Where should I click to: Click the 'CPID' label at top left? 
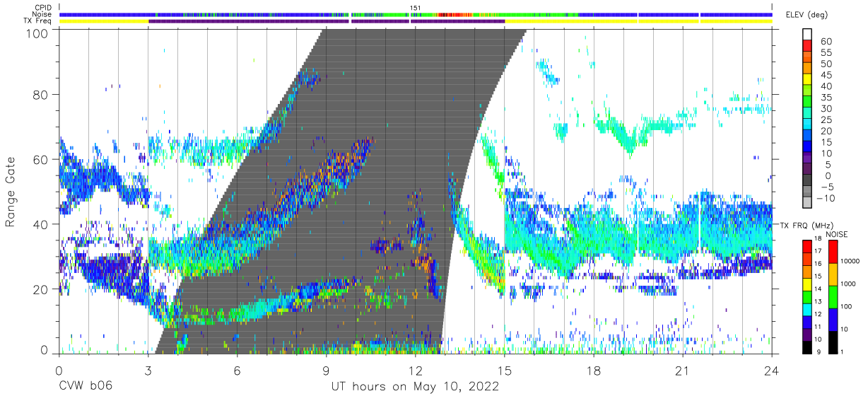pos(42,8)
